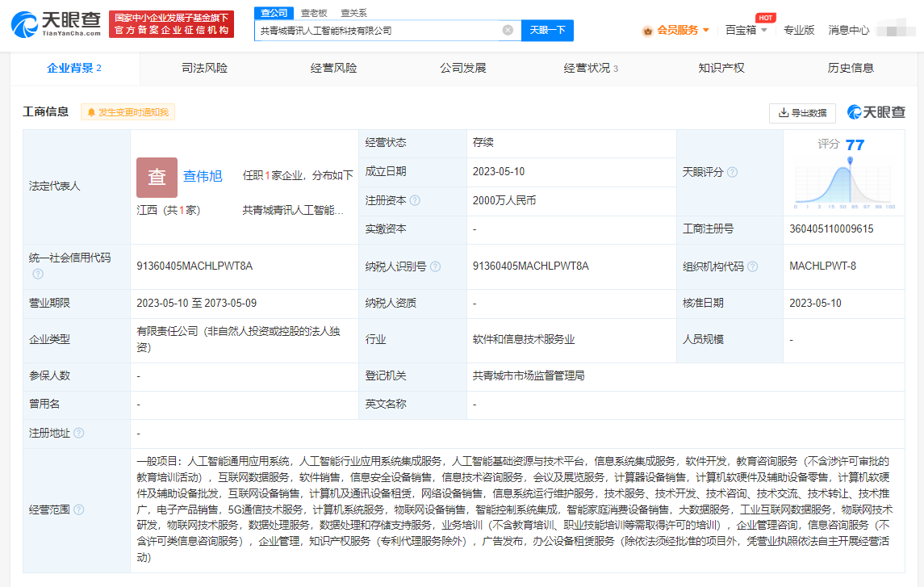The image size is (924, 587).
Task: Switch to the 查公司 search tab
Action: (274, 13)
